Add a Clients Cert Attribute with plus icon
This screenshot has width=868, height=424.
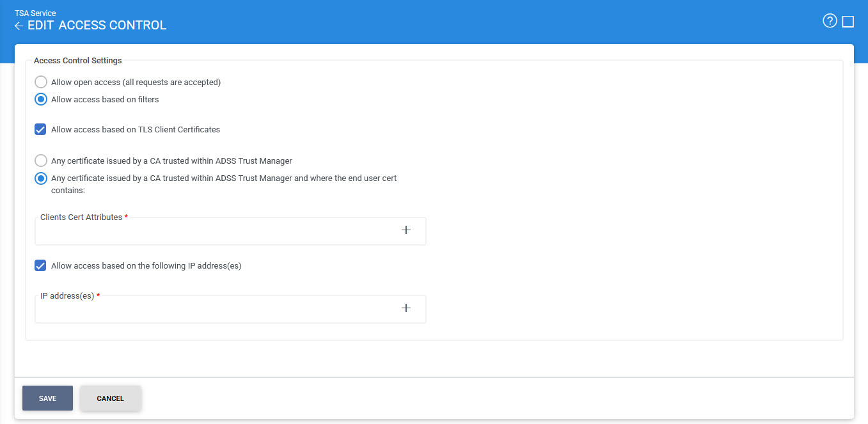[406, 230]
